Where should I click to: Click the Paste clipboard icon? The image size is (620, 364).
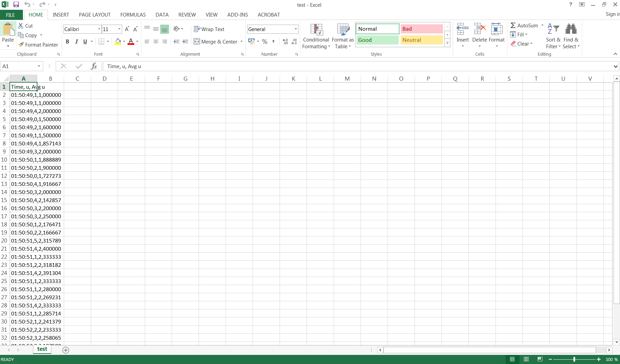point(8,29)
